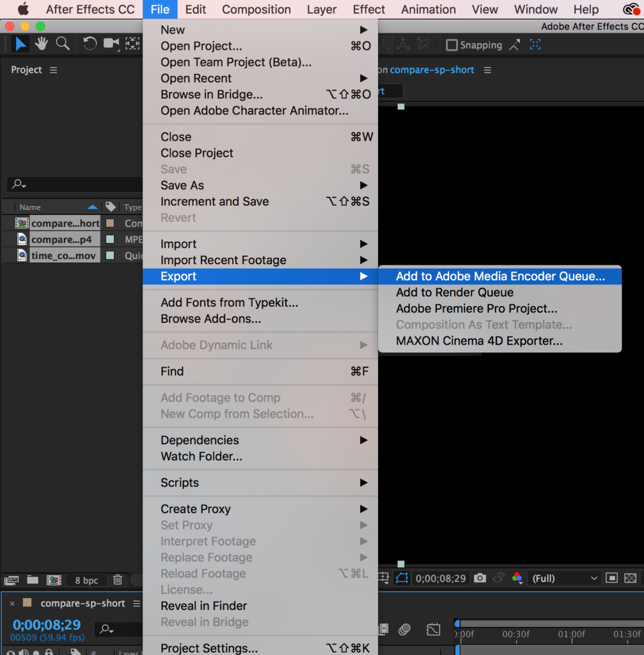Choose MAXON Cinema 4D Exporter
The width and height of the screenshot is (644, 655).
[499, 341]
